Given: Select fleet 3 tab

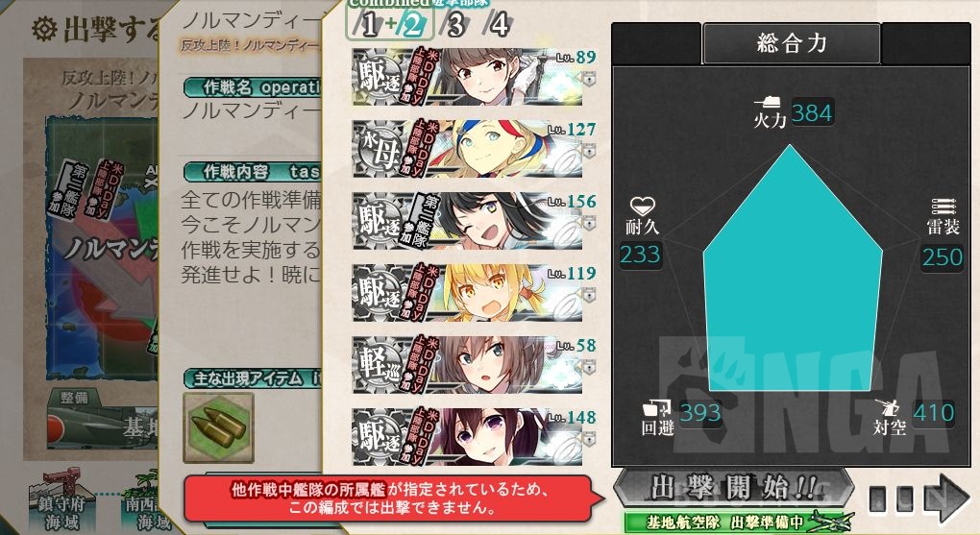Looking at the screenshot, I should [455, 25].
